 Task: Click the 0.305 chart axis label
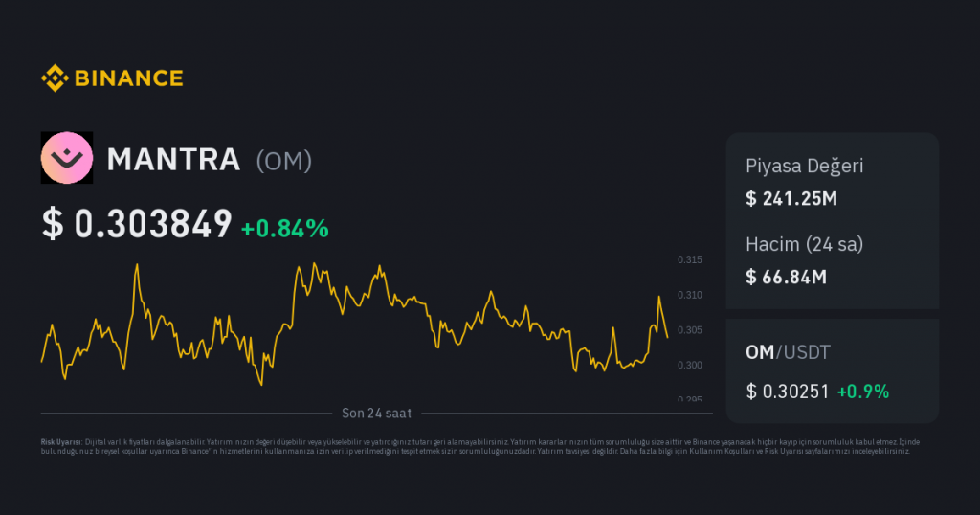click(690, 330)
